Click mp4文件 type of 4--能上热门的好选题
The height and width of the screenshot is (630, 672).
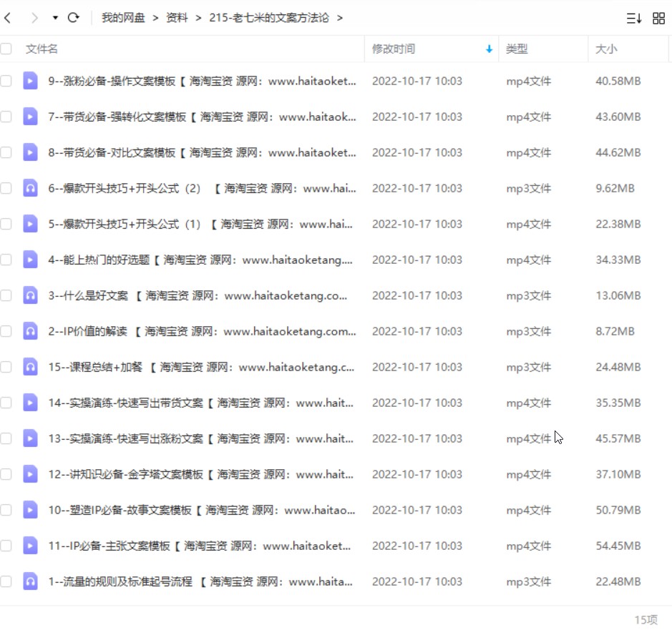[528, 260]
